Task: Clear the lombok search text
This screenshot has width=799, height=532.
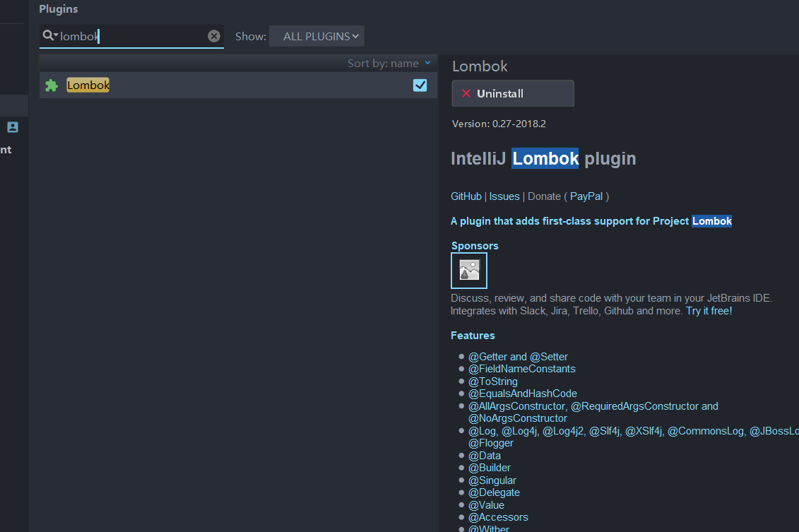Action: [x=214, y=36]
